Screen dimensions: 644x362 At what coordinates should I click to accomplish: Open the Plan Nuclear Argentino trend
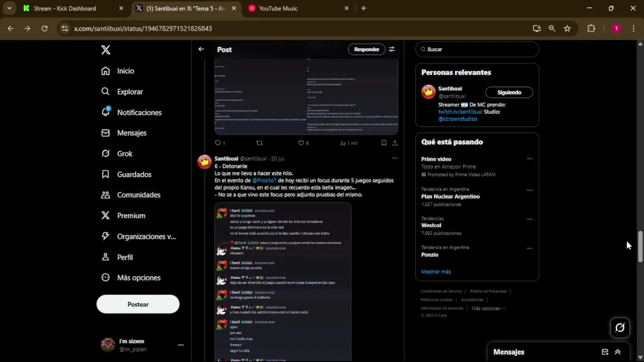click(450, 197)
